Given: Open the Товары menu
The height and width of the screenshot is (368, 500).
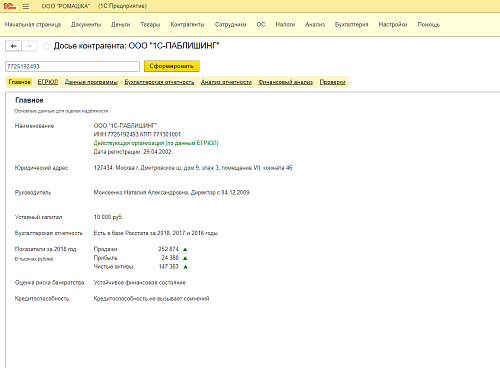Looking at the screenshot, I should point(150,25).
